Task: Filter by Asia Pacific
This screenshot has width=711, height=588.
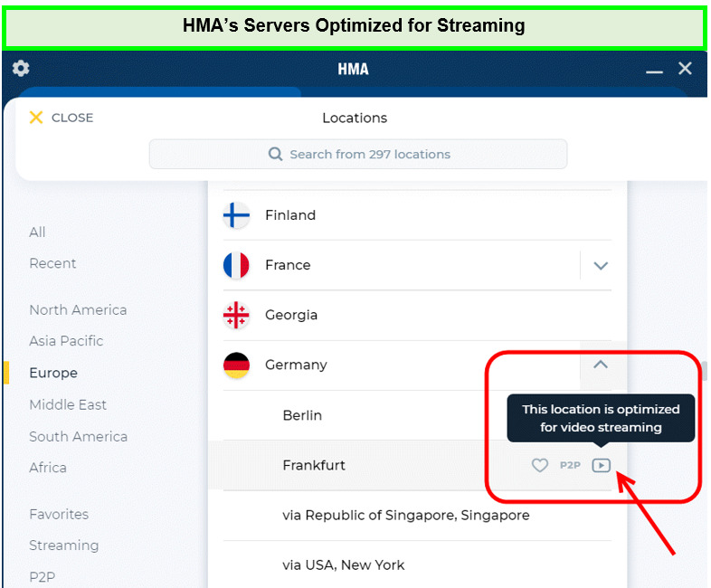Action: click(66, 341)
